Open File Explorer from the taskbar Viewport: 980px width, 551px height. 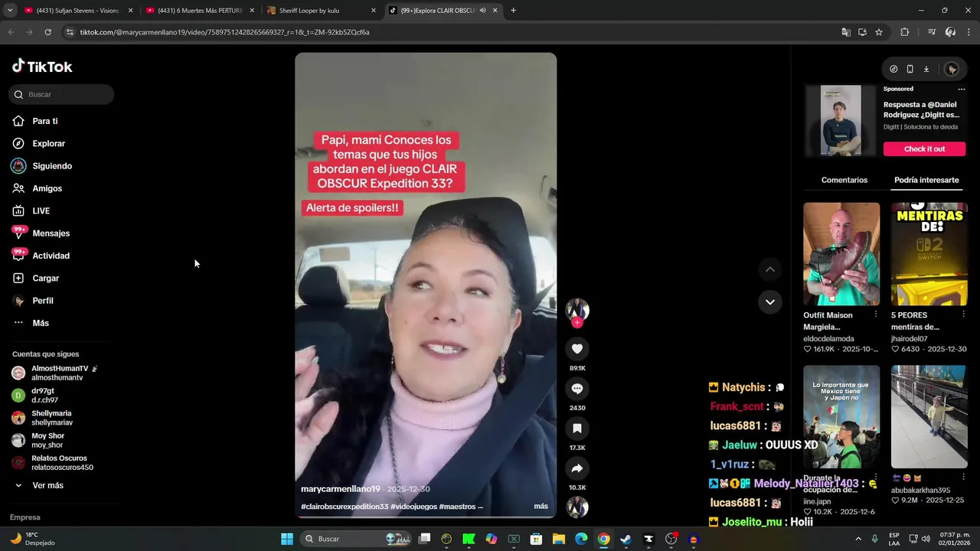click(x=558, y=539)
